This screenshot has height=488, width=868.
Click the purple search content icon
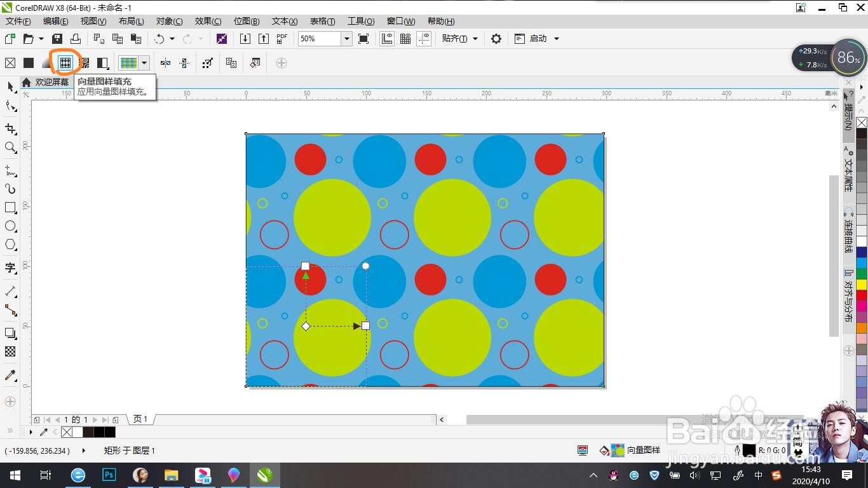click(x=221, y=39)
